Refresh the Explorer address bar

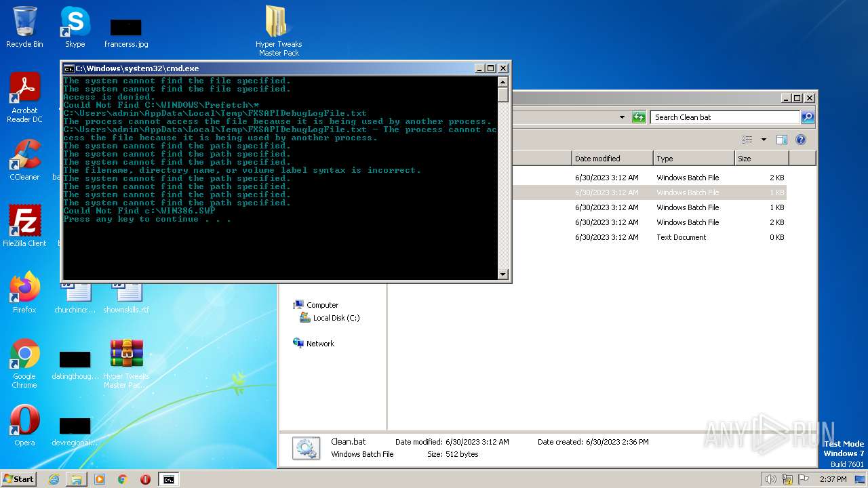coord(639,117)
